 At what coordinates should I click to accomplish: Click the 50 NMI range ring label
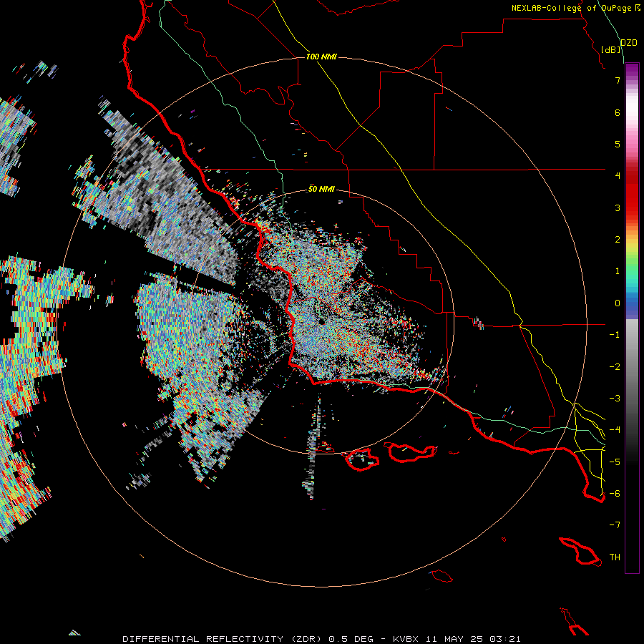pos(321,189)
